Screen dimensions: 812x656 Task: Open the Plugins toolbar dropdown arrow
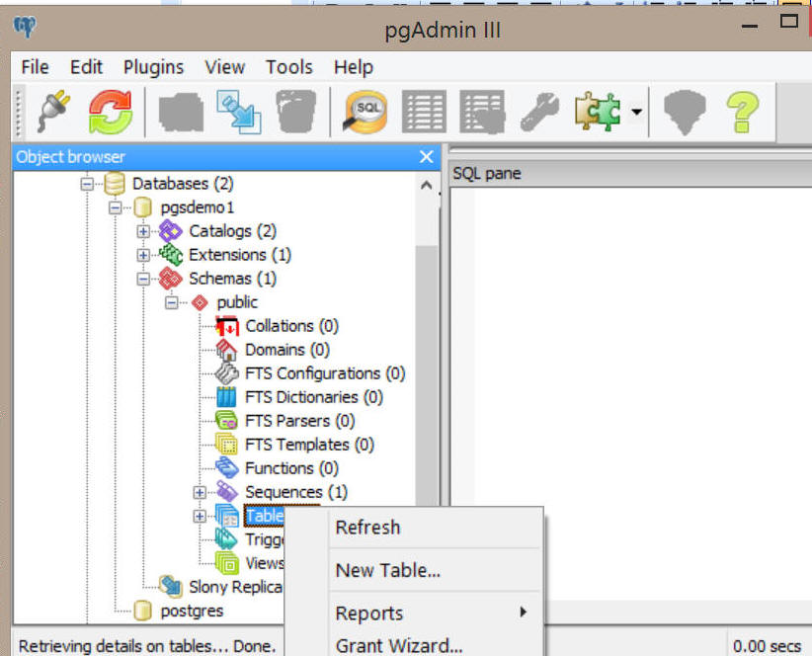(636, 112)
